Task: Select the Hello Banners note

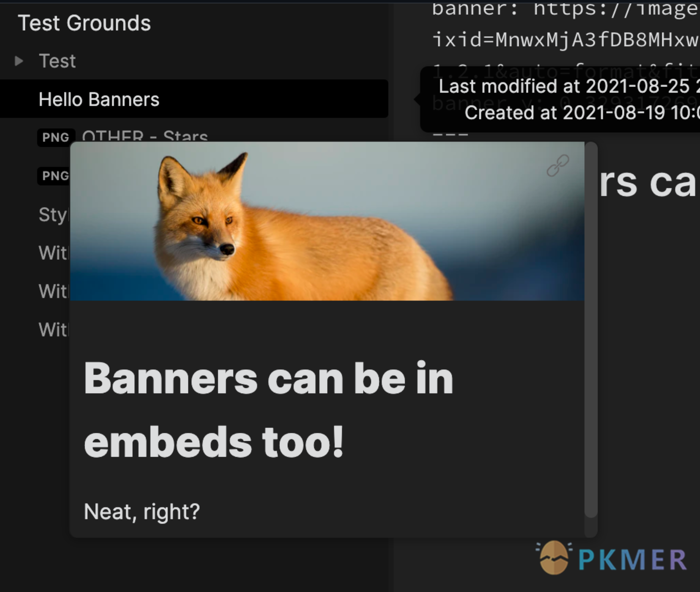Action: tap(194, 99)
